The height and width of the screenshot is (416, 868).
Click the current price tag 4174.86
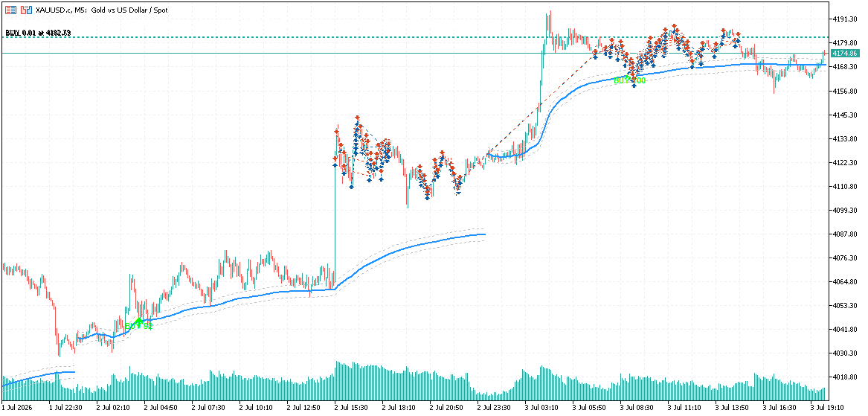[845, 53]
